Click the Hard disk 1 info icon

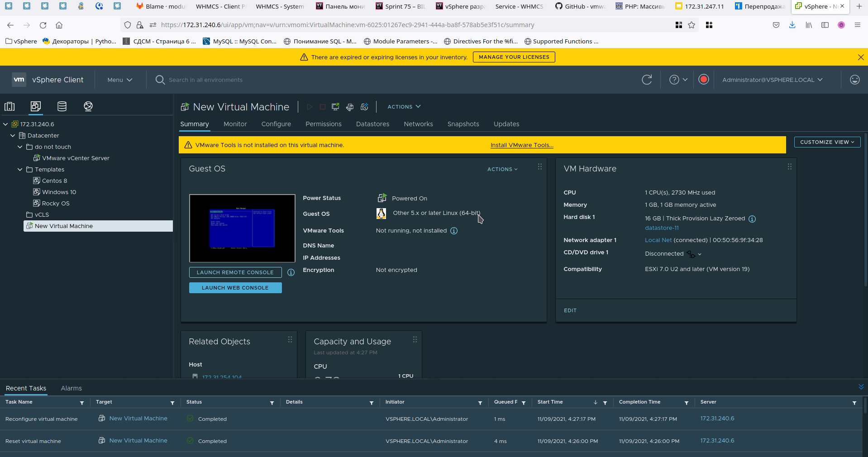click(x=752, y=219)
